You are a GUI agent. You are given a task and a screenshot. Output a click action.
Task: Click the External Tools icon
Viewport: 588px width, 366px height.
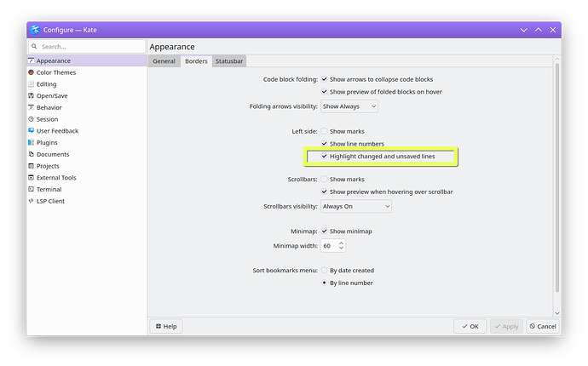[32, 178]
